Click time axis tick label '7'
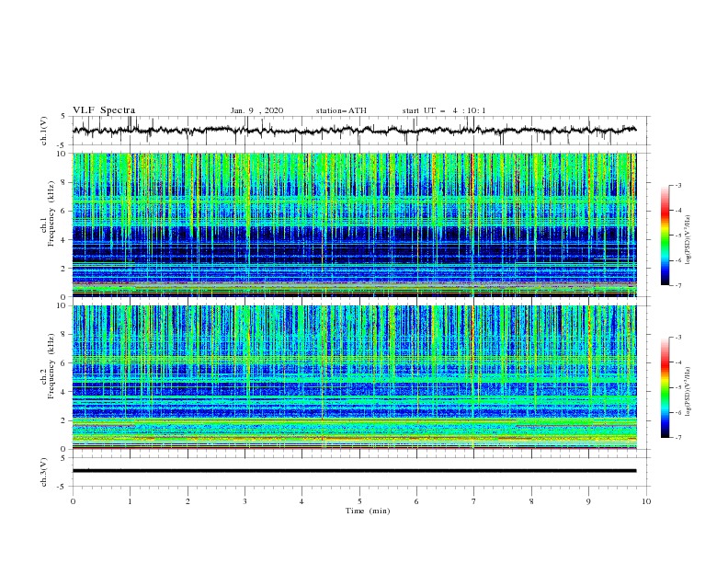 [474, 501]
